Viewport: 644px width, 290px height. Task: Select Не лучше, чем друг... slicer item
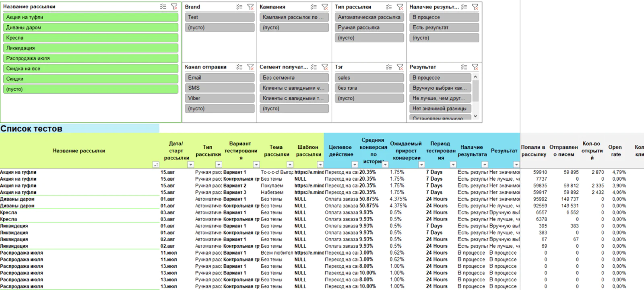[440, 98]
